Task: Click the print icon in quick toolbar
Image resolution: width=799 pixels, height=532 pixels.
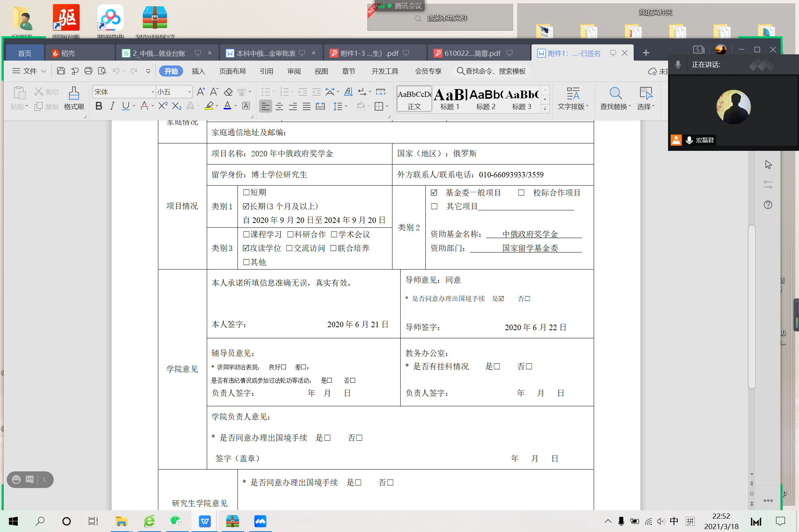Action: click(88, 71)
